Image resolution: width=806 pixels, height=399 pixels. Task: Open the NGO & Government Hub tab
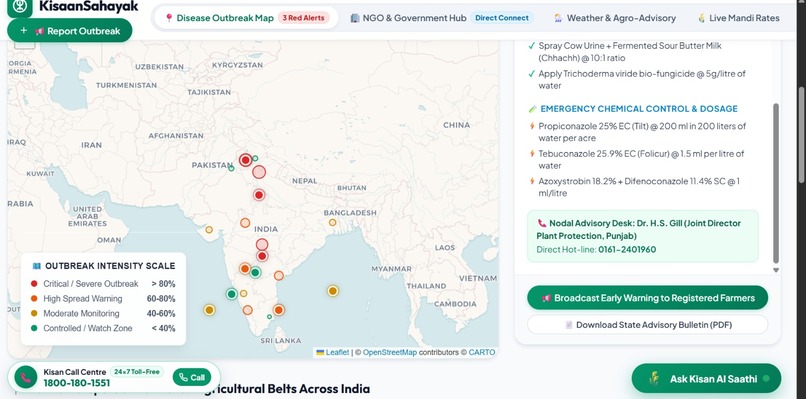pyautogui.click(x=442, y=18)
